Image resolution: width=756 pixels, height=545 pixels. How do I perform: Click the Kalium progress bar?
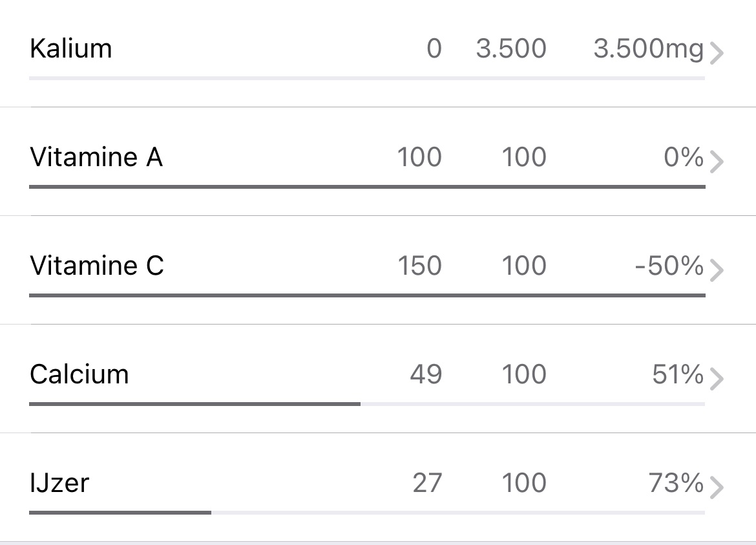(x=367, y=78)
